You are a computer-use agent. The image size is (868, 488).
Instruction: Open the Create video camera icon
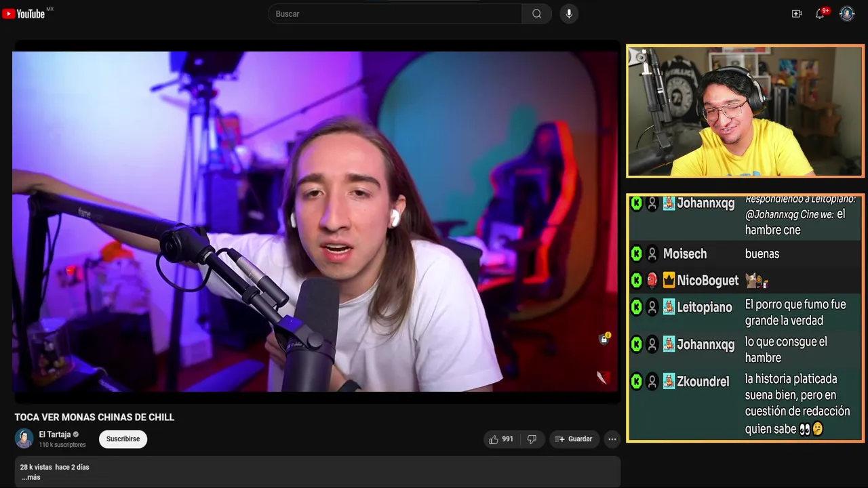797,14
